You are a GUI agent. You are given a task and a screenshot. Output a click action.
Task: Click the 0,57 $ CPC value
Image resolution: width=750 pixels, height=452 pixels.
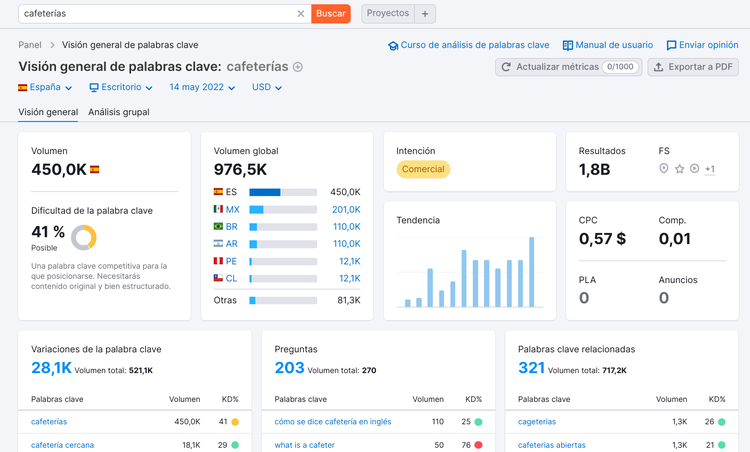click(602, 239)
